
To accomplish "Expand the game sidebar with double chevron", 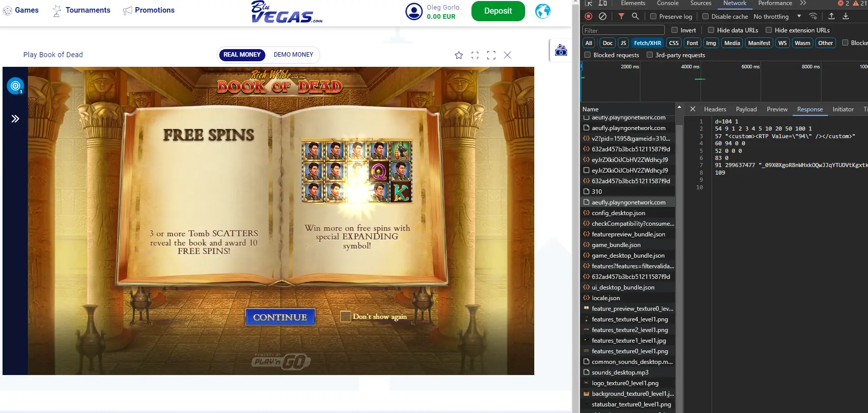I will 15,119.
